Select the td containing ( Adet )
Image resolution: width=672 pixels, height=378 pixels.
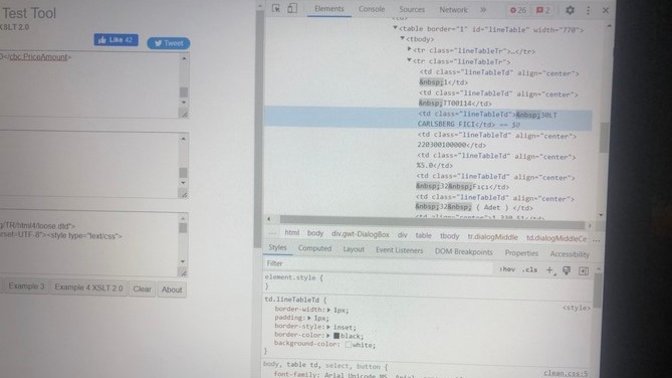[495, 203]
